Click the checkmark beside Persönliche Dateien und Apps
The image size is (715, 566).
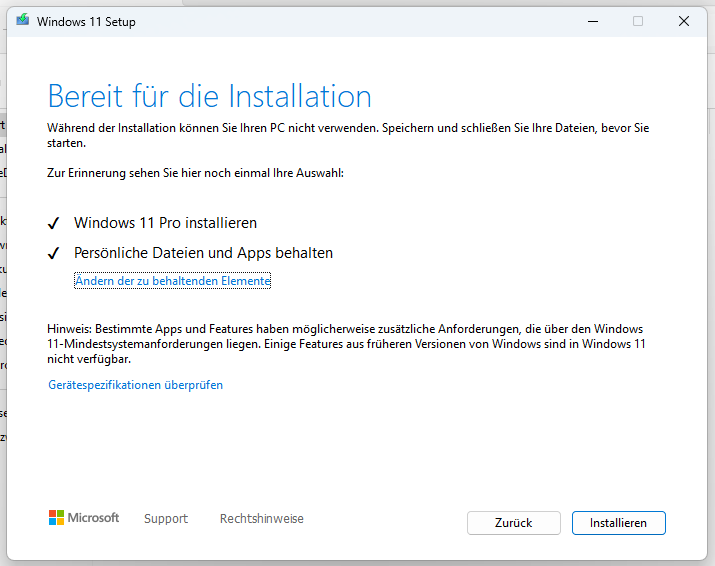[54, 253]
